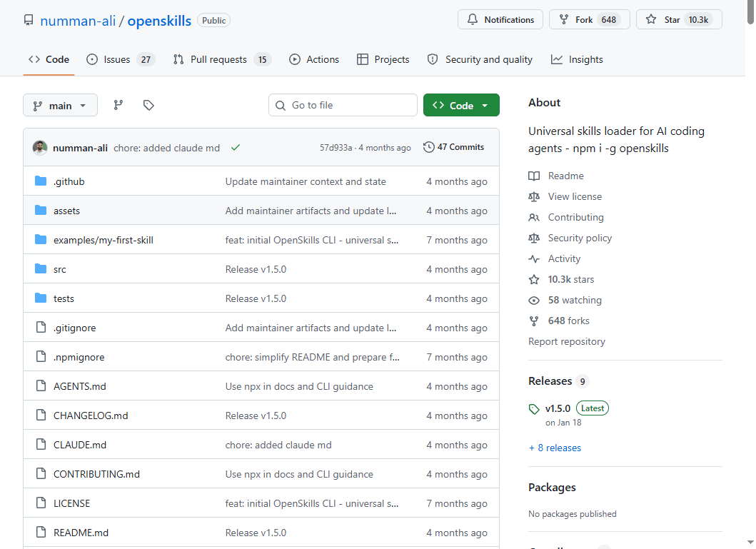This screenshot has height=549, width=756.
Task: Expand the green Code dropdown button
Action: pyautogui.click(x=461, y=105)
